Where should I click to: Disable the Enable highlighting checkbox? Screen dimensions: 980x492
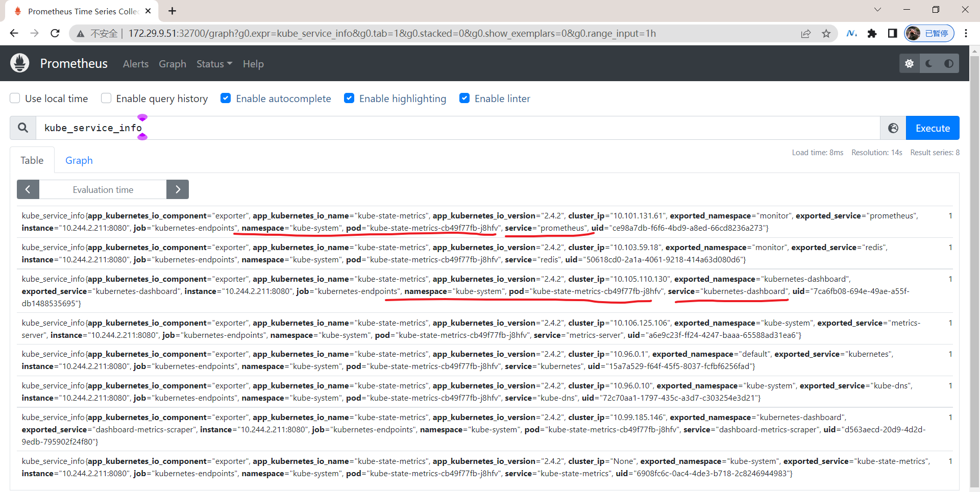point(349,99)
